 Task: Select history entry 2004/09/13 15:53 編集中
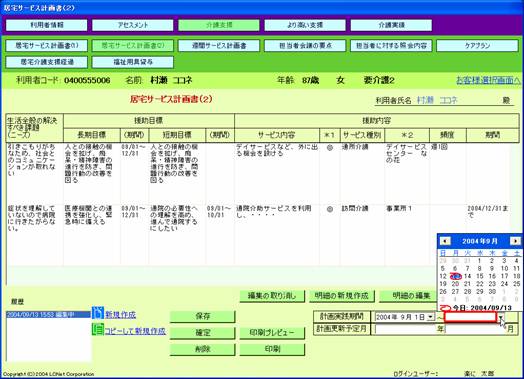point(48,314)
